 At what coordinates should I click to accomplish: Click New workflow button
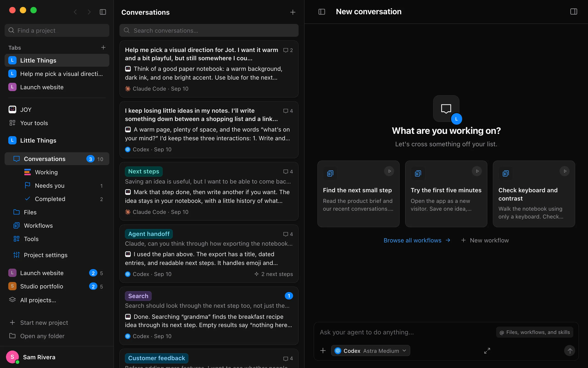click(485, 241)
